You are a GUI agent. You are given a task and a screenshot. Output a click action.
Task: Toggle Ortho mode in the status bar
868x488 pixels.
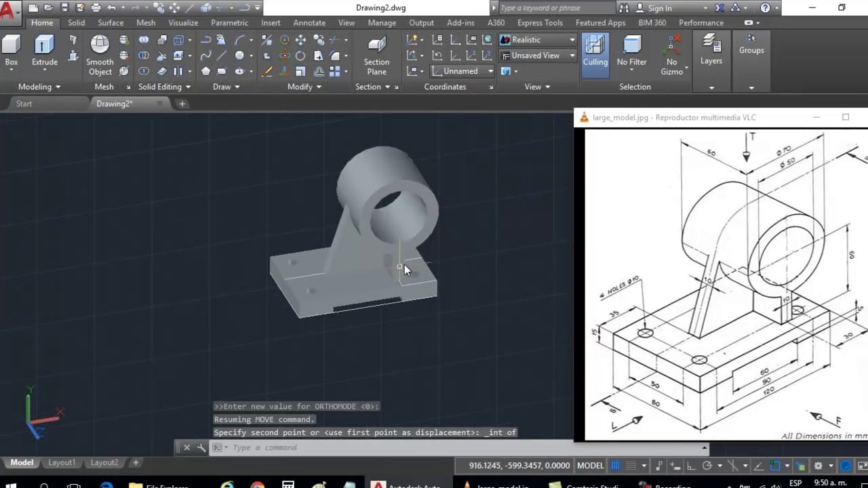click(x=690, y=465)
